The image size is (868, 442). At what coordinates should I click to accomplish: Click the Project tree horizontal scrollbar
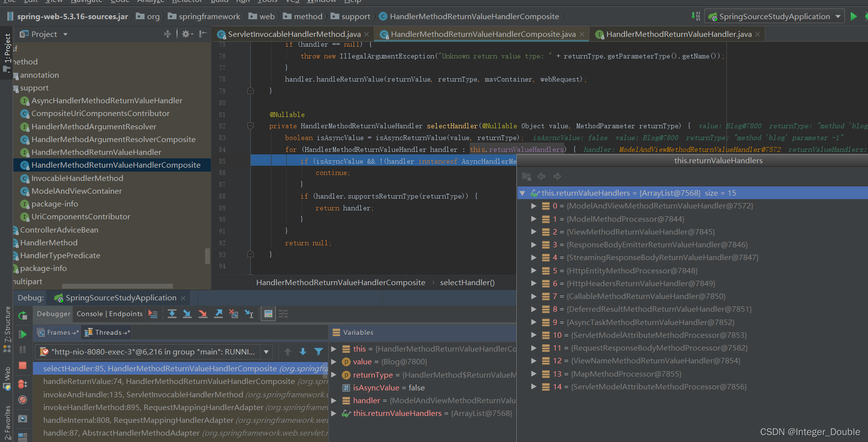117,286
